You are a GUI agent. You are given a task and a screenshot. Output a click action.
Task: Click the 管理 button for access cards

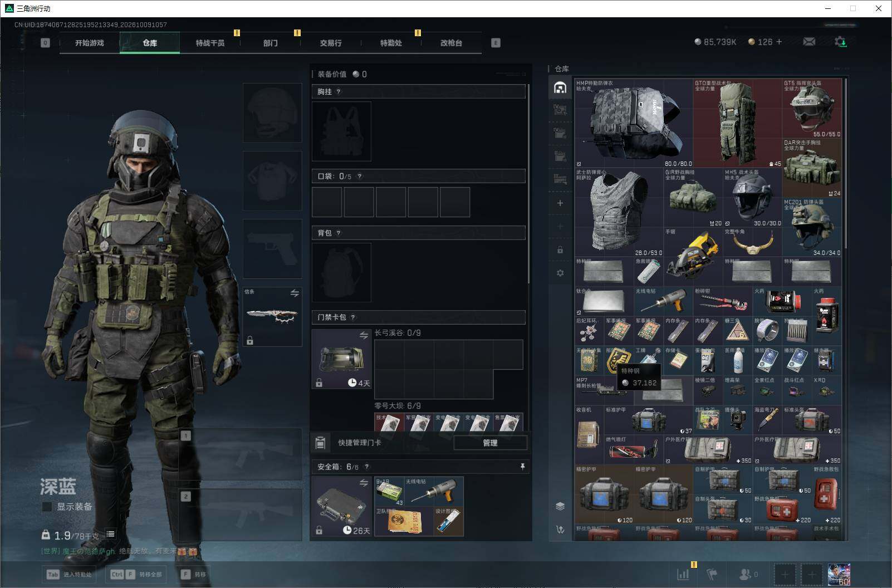pyautogui.click(x=490, y=443)
